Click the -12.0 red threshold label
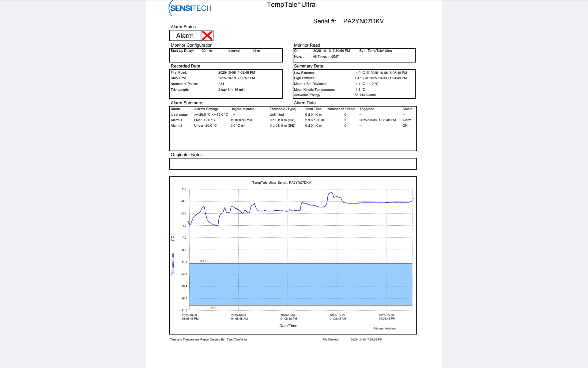 coord(203,261)
